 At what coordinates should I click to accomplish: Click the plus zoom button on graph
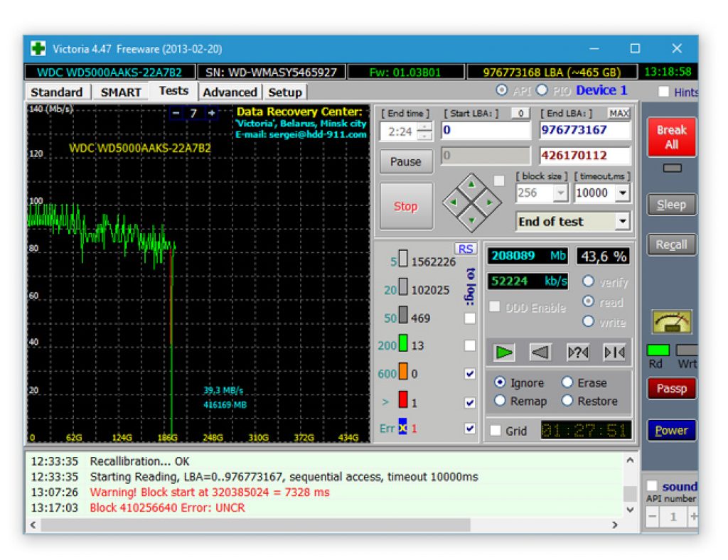click(x=212, y=113)
